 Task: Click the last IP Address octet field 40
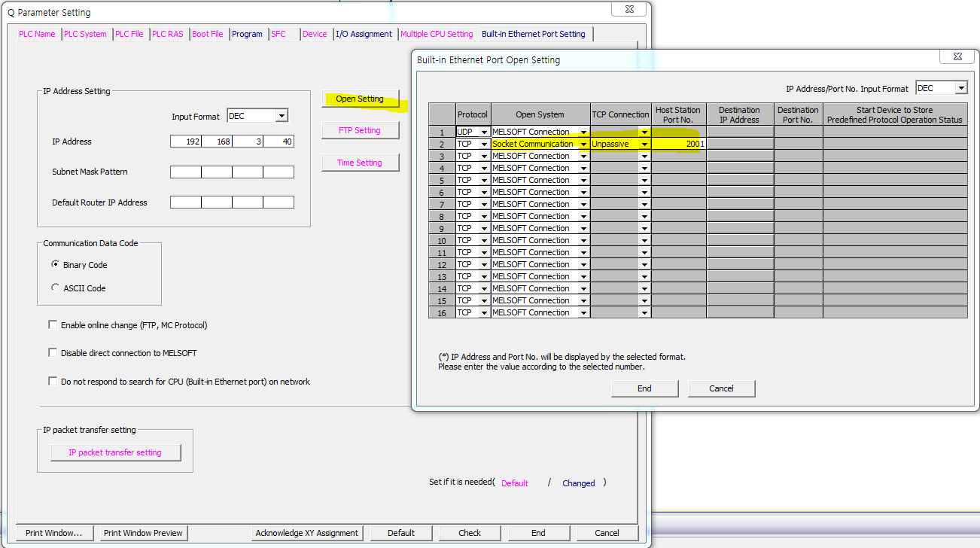click(278, 142)
